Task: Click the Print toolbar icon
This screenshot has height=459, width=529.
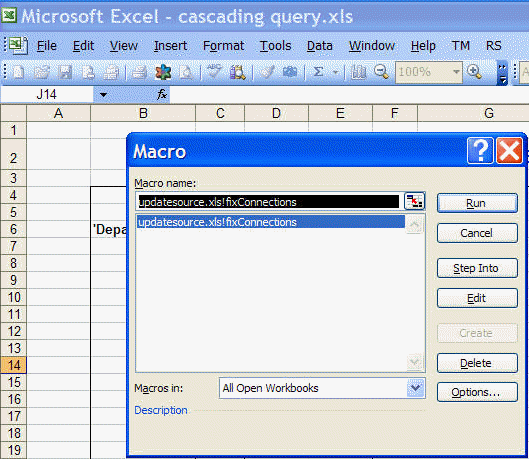Action: (139, 72)
